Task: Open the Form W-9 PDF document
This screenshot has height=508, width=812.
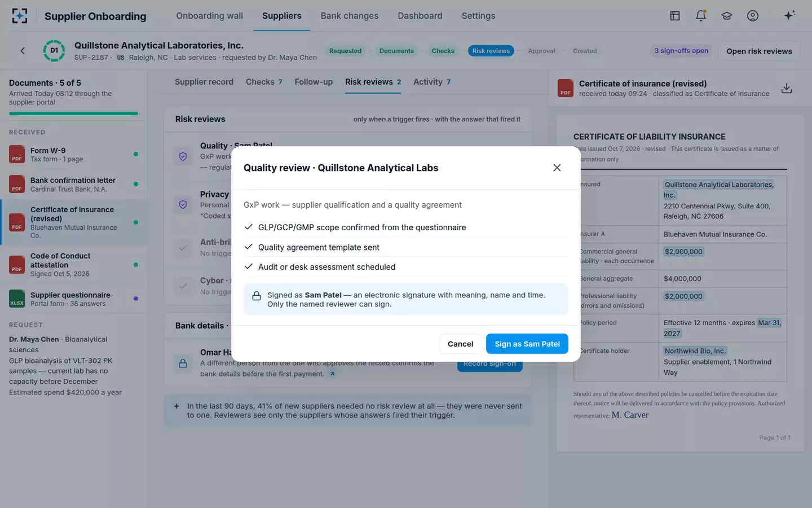Action: 73,154
